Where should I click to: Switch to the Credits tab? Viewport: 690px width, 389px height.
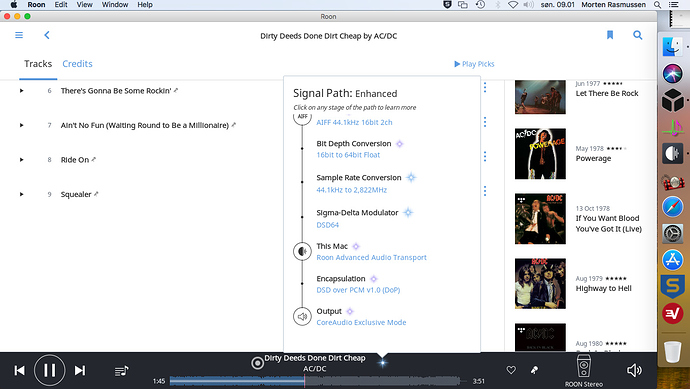77,64
